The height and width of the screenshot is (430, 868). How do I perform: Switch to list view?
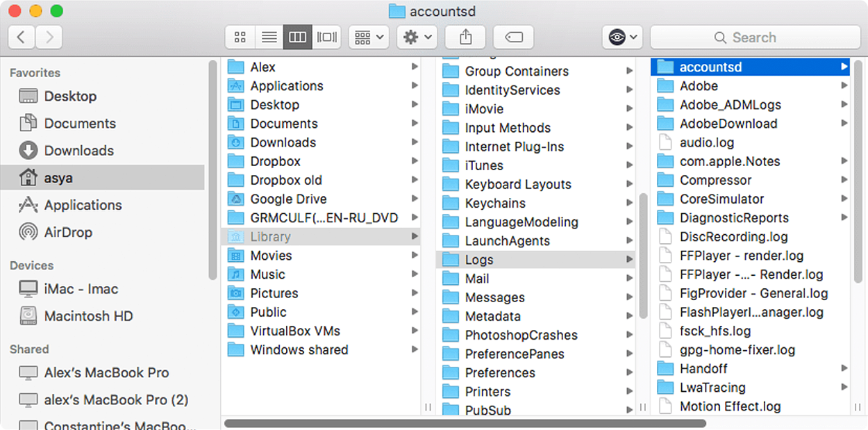pyautogui.click(x=269, y=37)
